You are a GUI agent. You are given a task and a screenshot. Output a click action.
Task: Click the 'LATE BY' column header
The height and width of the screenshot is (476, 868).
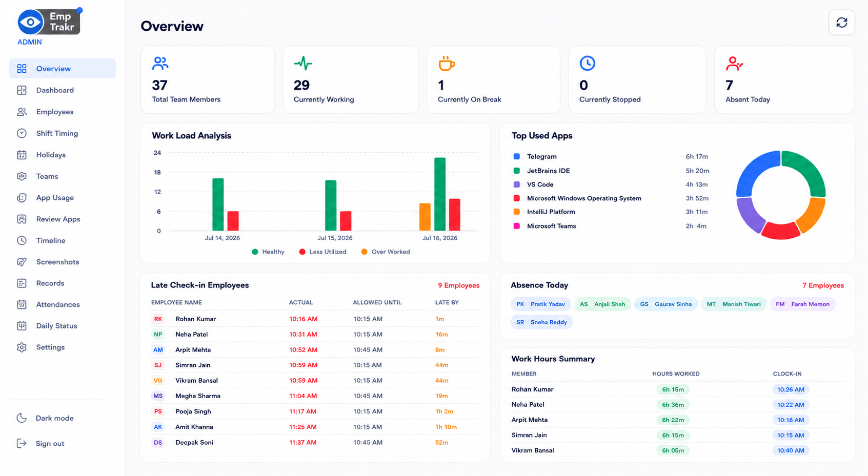click(447, 302)
